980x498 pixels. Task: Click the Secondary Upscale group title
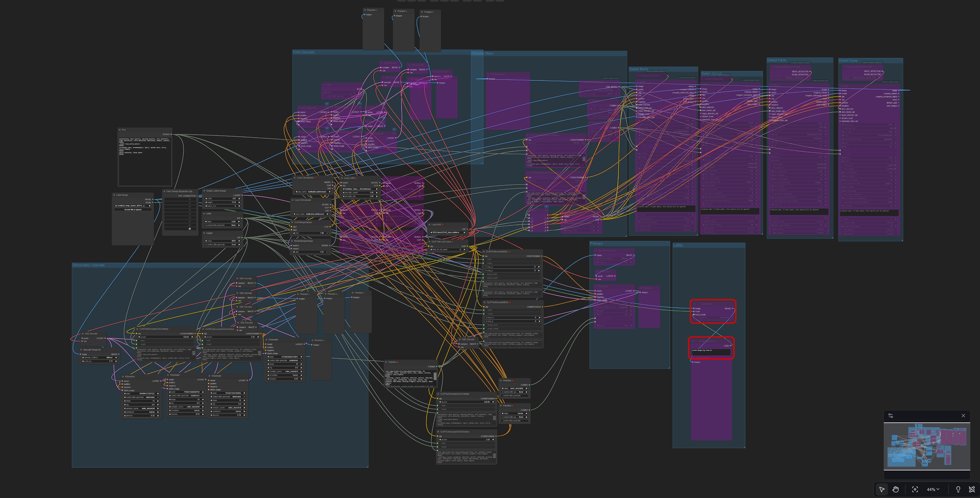88,265
